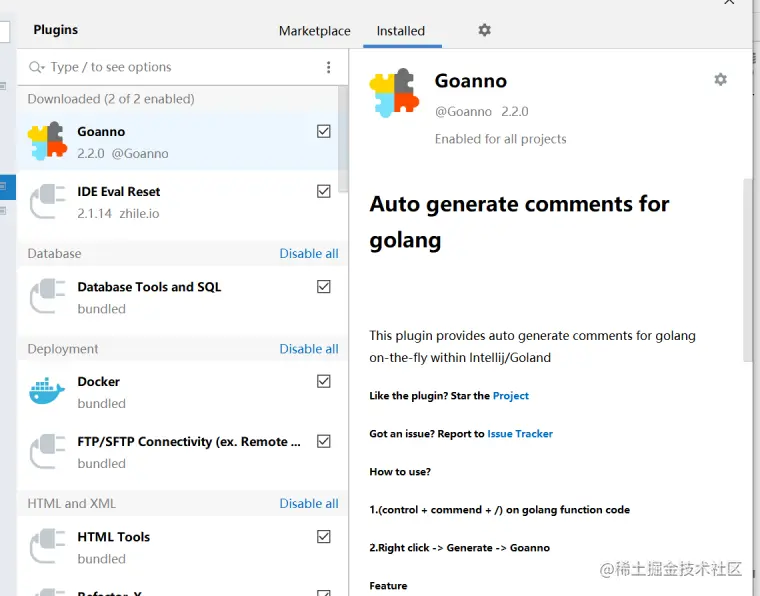The image size is (760, 596).
Task: Open the Plugins settings gear next to Installed
Action: tap(484, 30)
